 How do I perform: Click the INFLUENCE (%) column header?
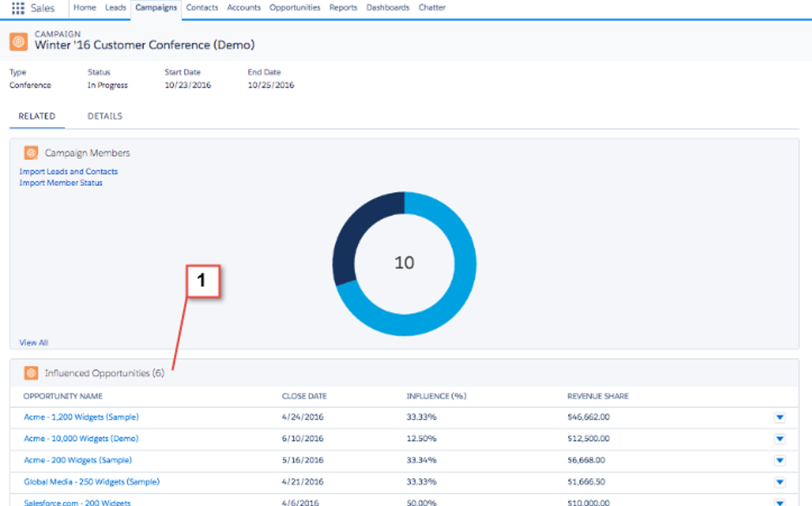coord(436,396)
